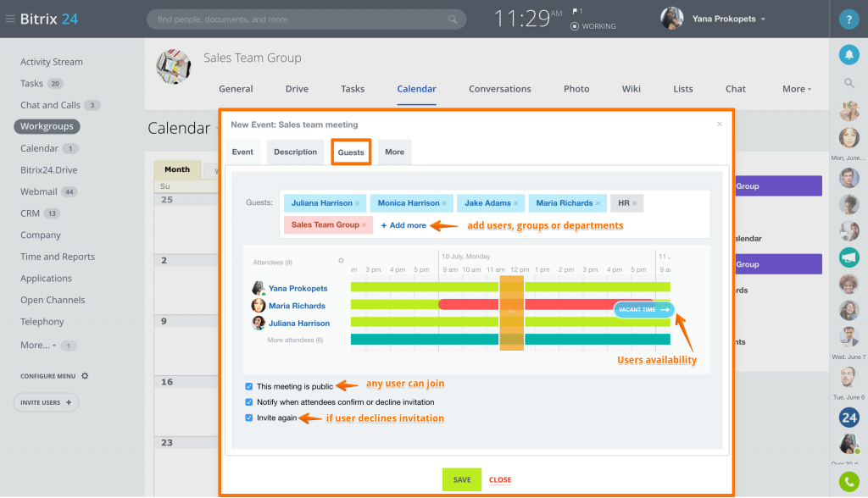
Task: Go to the group Tasks tab
Action: coord(353,89)
